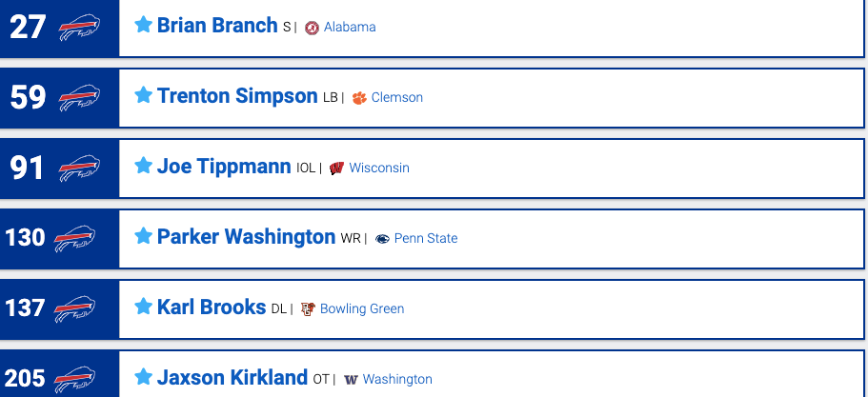This screenshot has width=868, height=397.
Task: Open the Penn State school link
Action: coord(426,239)
